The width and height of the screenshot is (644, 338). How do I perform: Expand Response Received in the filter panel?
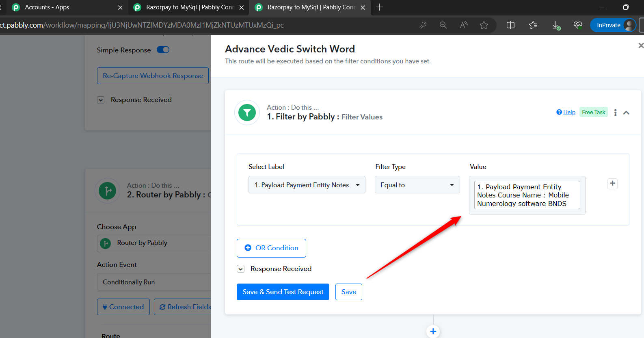(241, 269)
